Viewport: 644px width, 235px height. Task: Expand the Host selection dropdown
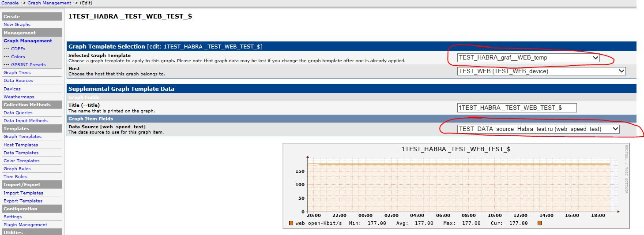point(542,71)
